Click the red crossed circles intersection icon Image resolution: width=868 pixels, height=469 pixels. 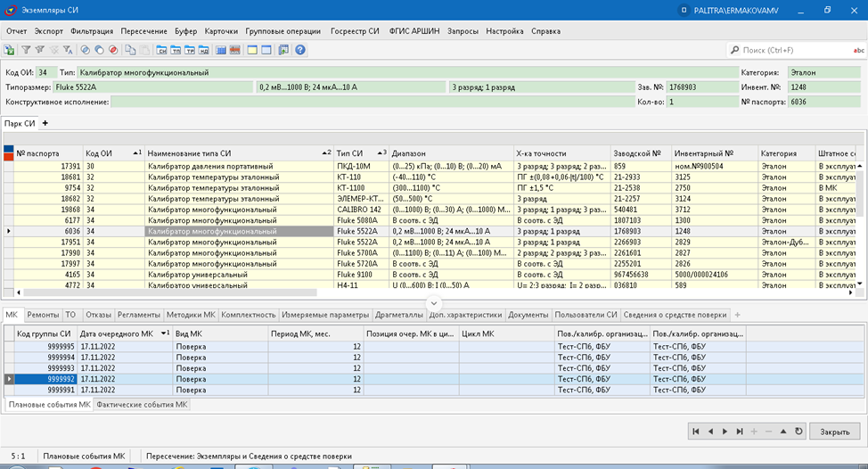[113, 50]
